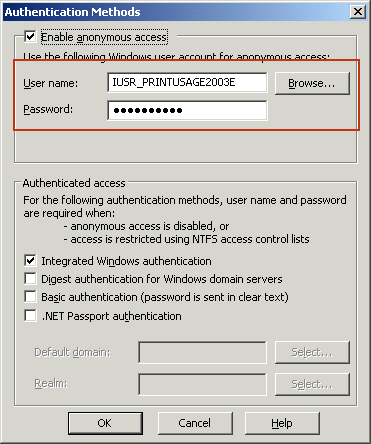Screen dimensions: 371x444
Task: Click the Authentication Methods title bar
Action: pyautogui.click(x=177, y=12)
